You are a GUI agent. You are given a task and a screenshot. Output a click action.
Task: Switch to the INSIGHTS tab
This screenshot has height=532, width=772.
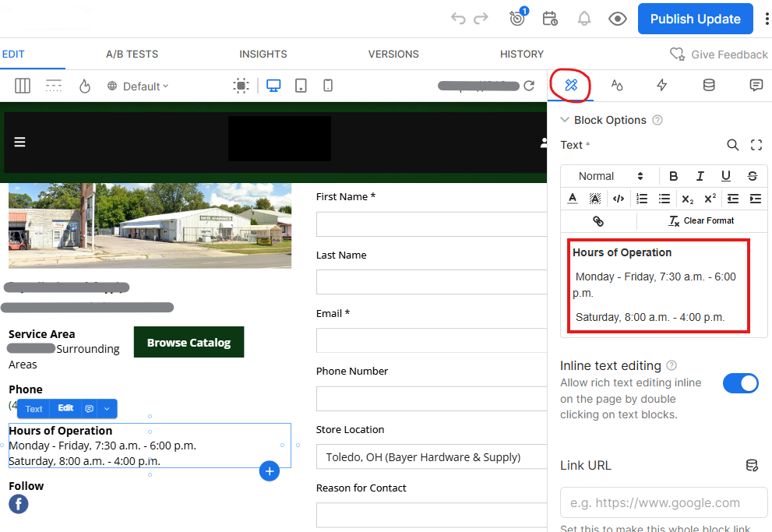coord(263,55)
